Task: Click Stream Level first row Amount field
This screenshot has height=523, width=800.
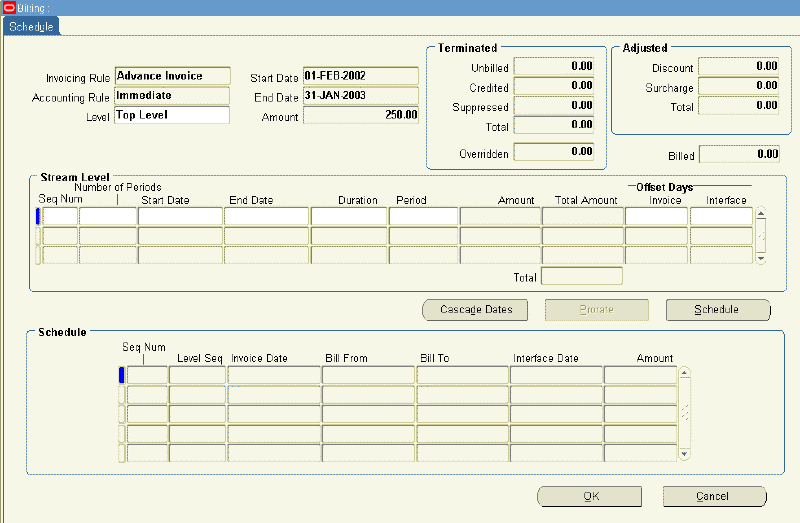Action: point(500,216)
